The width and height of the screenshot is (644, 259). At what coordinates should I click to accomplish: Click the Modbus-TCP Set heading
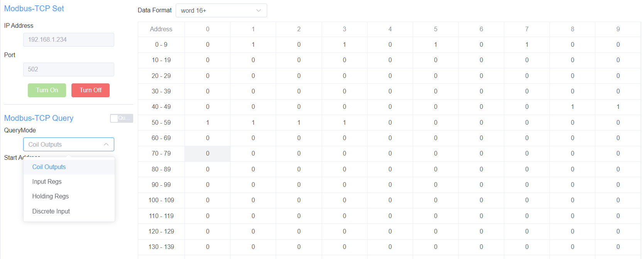point(34,8)
